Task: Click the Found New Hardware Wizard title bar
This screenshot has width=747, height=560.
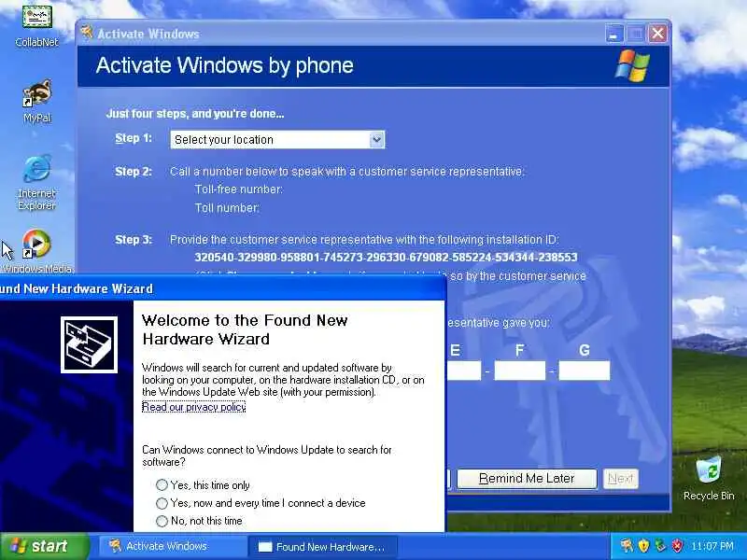Action: (x=223, y=288)
